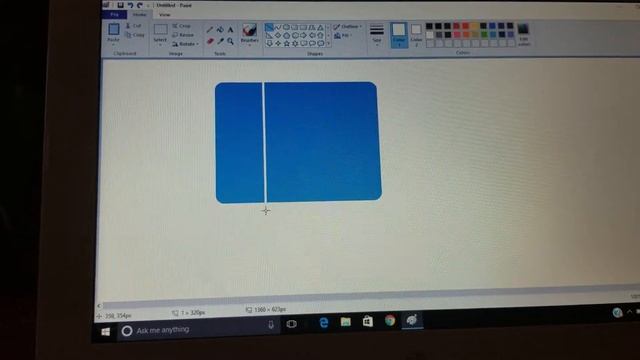Click the Paste clipboard icon
The image size is (640, 360).
113,29
